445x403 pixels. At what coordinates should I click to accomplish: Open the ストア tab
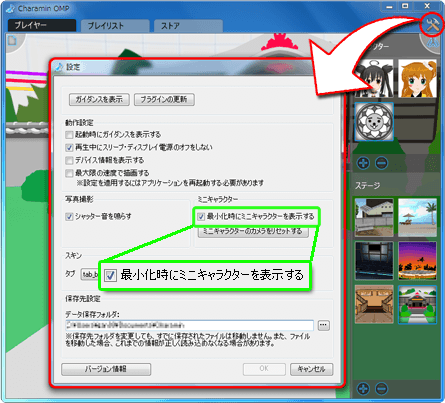click(x=188, y=26)
